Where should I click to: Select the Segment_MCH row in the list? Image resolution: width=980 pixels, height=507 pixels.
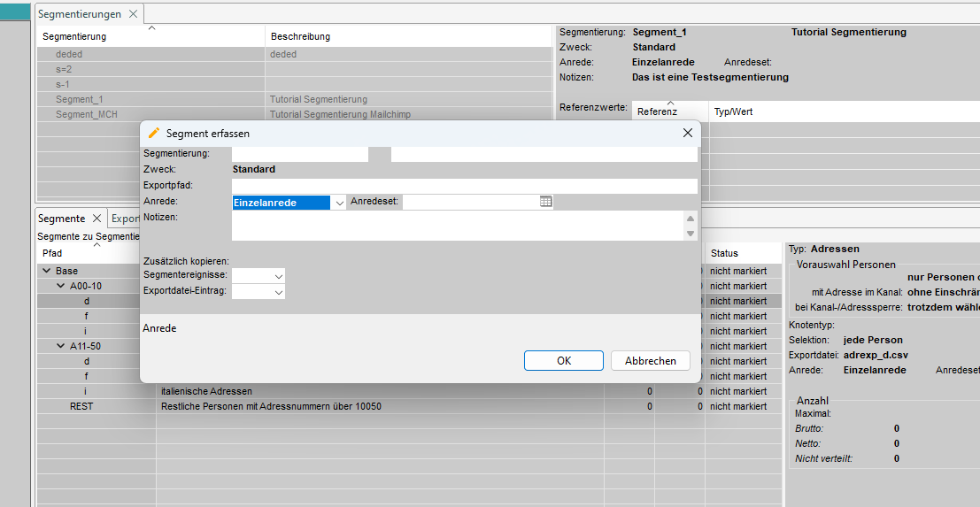[87, 114]
